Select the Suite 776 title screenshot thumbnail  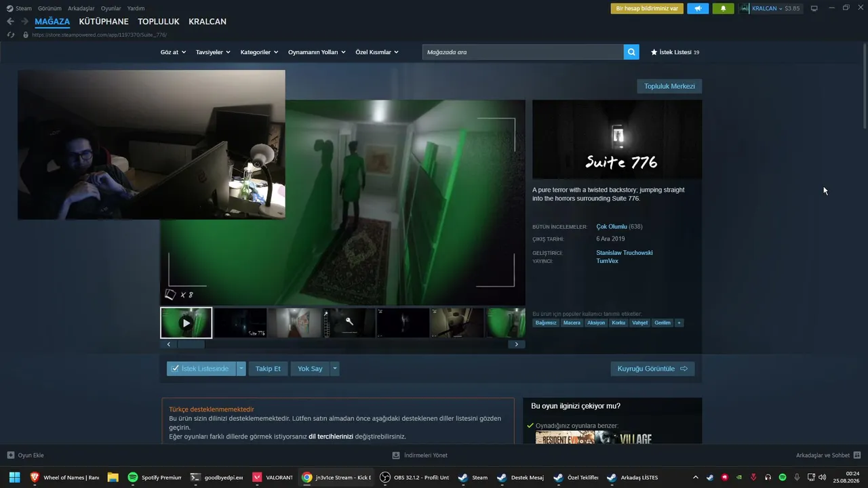tap(240, 323)
